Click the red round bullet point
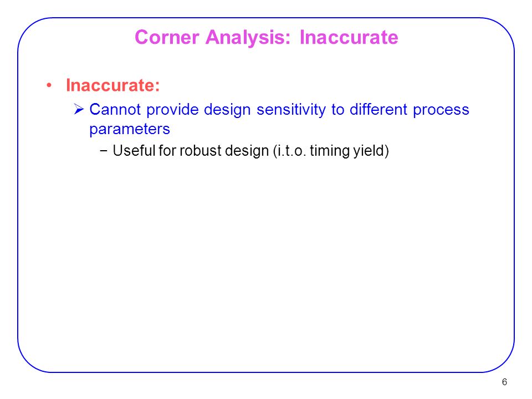Viewport: 532px width, 399px height. [49, 85]
